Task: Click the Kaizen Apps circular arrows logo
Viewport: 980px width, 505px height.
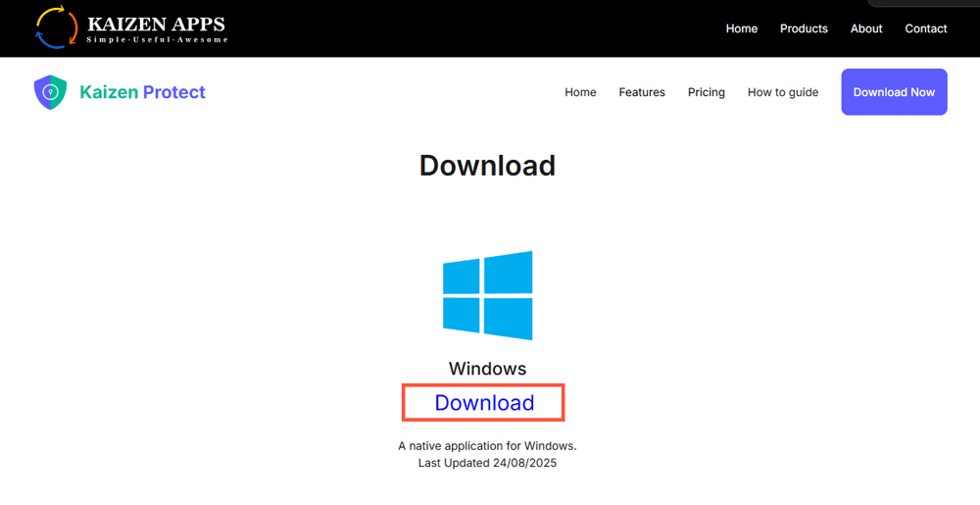Action: click(56, 27)
